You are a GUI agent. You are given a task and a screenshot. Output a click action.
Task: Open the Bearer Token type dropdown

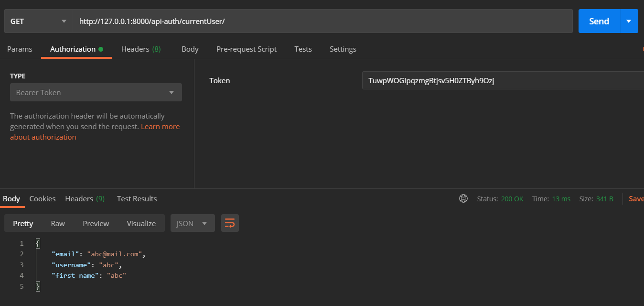click(96, 93)
